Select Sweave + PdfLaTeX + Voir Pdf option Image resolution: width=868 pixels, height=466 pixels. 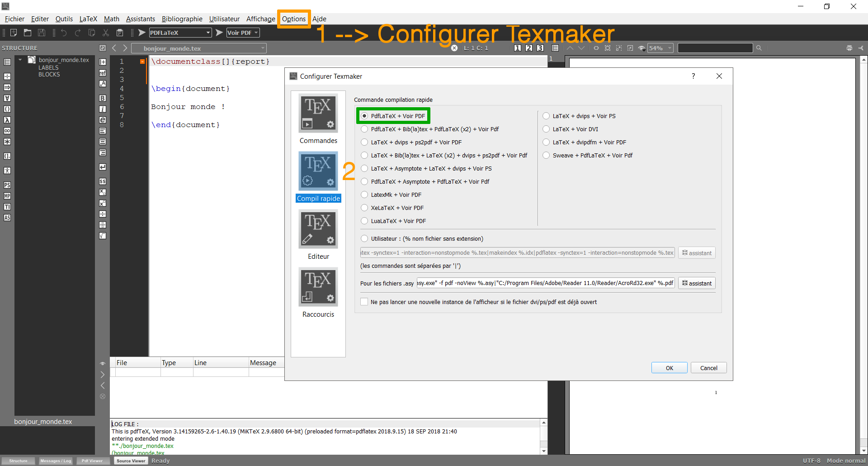coord(546,155)
